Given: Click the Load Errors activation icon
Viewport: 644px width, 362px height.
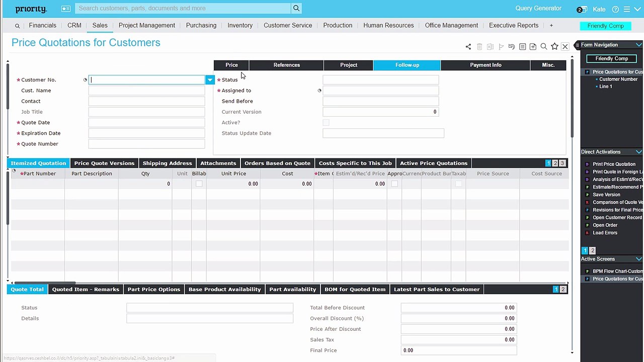Looking at the screenshot, I should [587, 233].
